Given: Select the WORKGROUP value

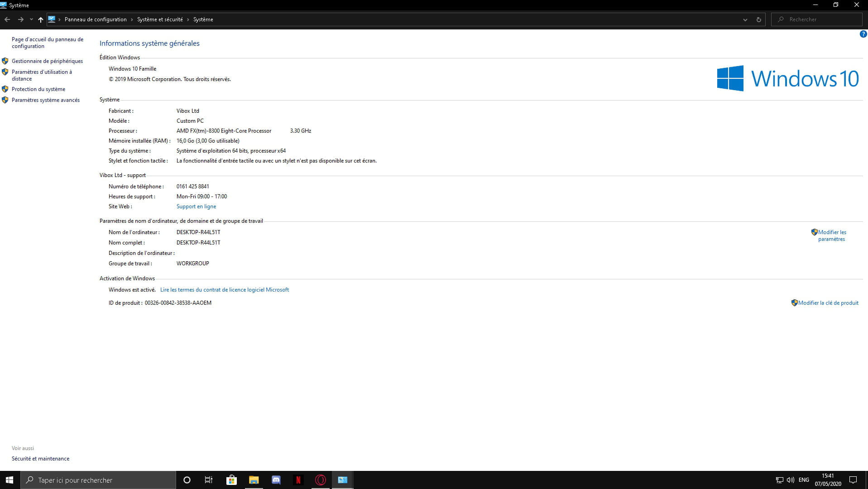Looking at the screenshot, I should [x=192, y=264].
